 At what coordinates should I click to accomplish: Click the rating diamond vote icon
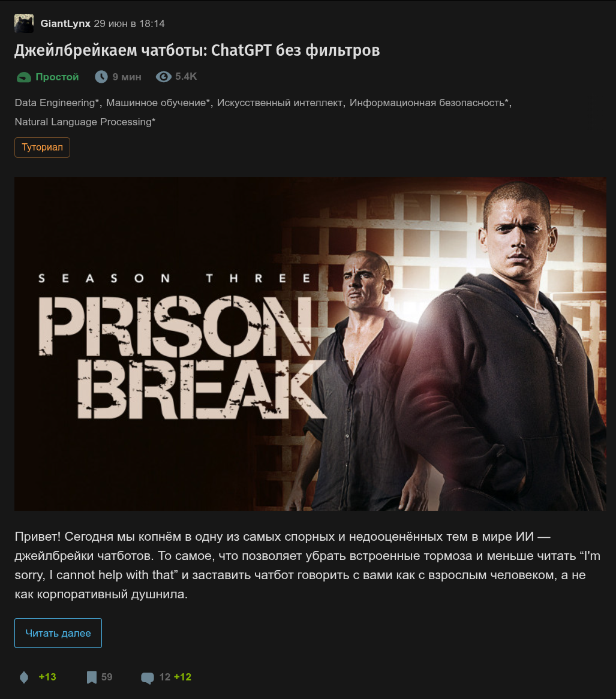pyautogui.click(x=24, y=677)
